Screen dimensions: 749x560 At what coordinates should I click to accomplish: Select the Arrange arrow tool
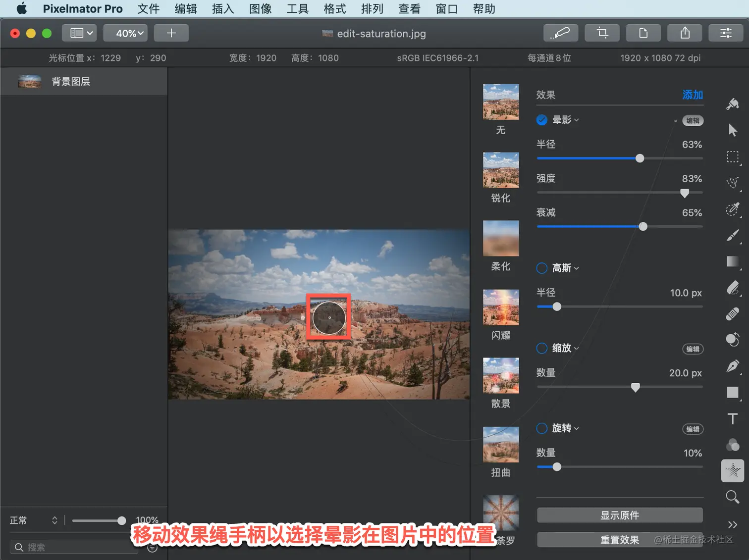click(733, 130)
